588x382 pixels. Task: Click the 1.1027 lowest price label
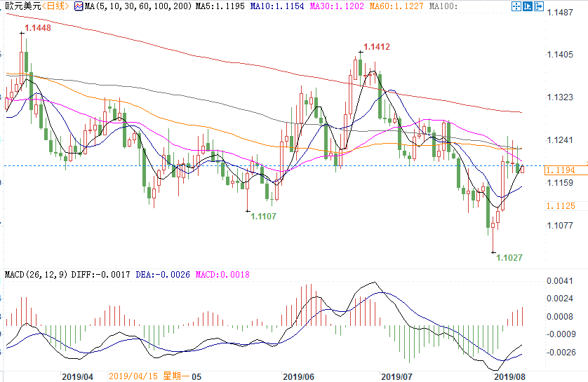[x=509, y=258]
